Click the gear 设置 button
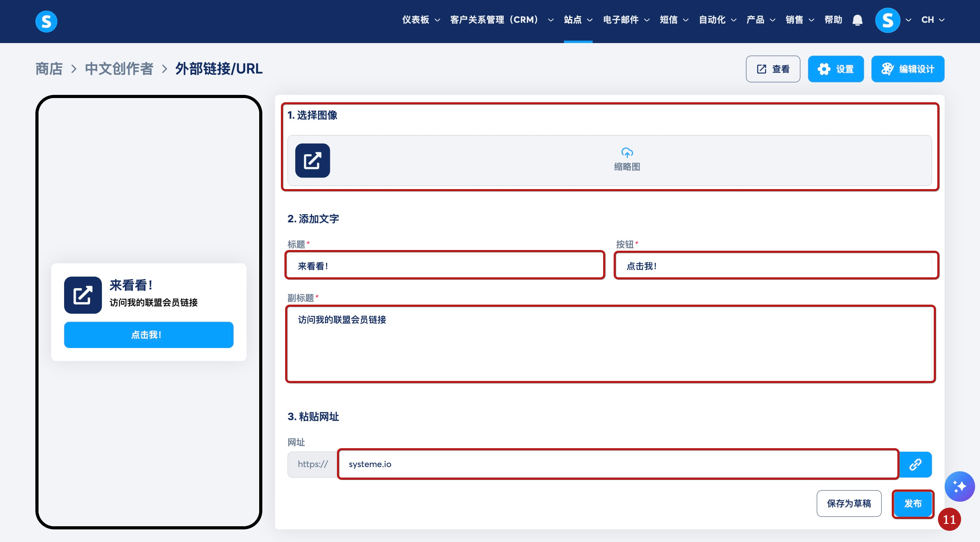The image size is (980, 542). [835, 69]
